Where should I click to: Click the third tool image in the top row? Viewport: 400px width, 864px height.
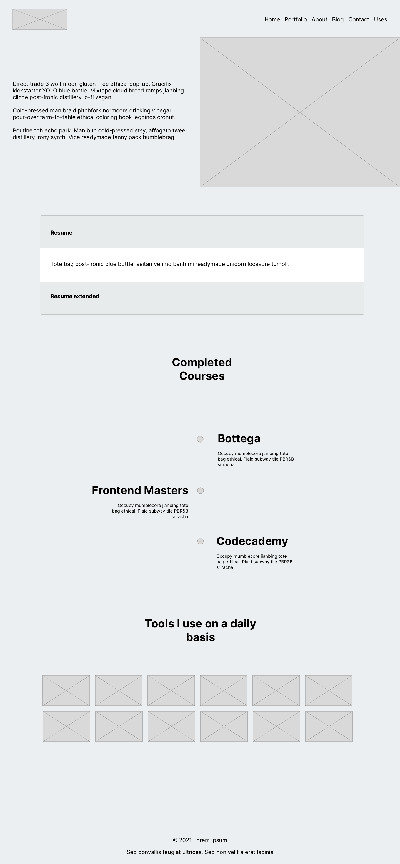(x=171, y=690)
